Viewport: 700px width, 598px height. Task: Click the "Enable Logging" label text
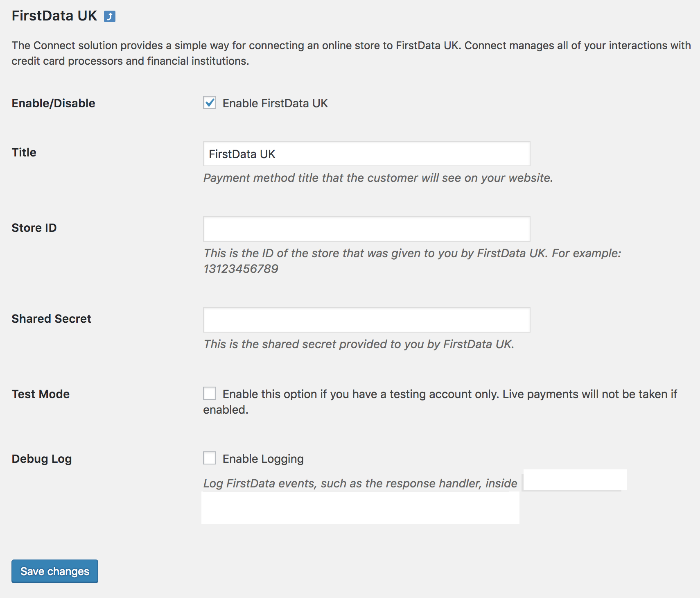click(x=263, y=459)
